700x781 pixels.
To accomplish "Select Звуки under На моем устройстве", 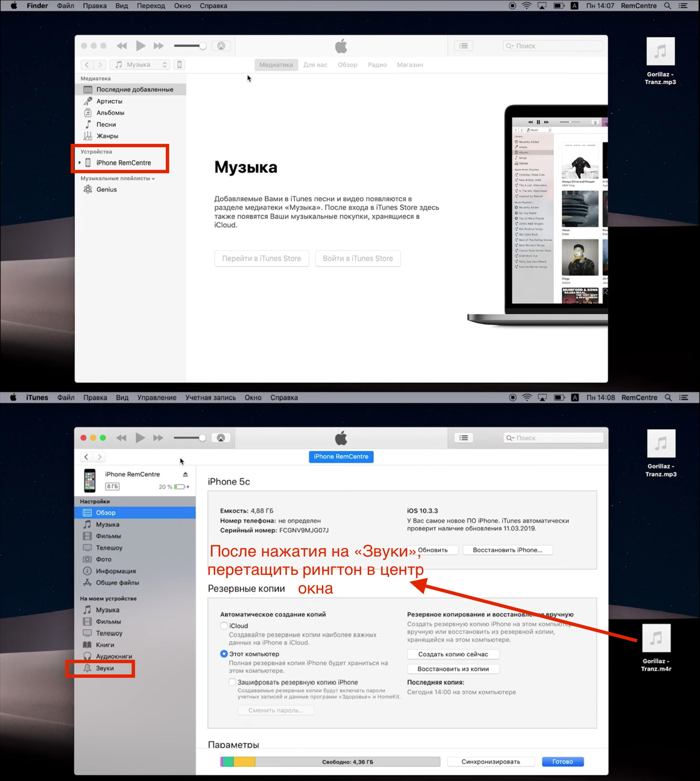I will point(135,668).
